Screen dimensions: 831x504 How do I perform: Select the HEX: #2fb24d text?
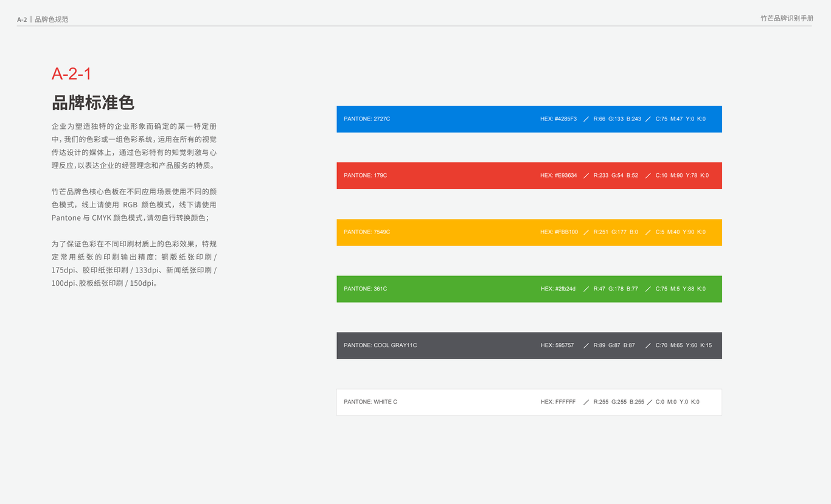point(558,289)
